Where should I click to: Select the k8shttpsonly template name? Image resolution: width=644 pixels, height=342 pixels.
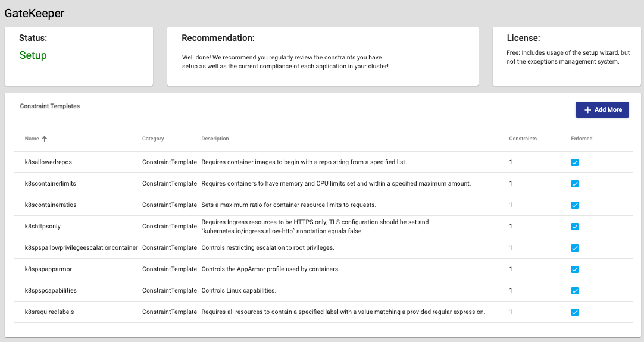pyautogui.click(x=43, y=226)
